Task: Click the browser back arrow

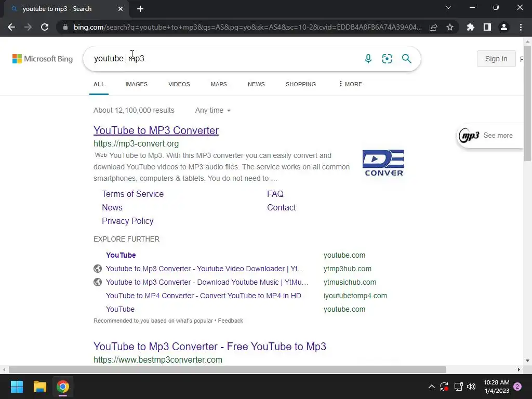Action: 11,27
